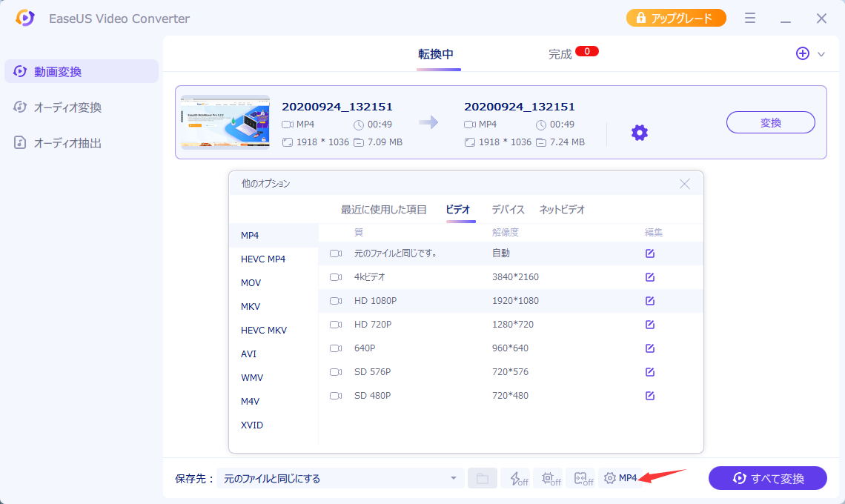Select WMV format

click(x=274, y=378)
